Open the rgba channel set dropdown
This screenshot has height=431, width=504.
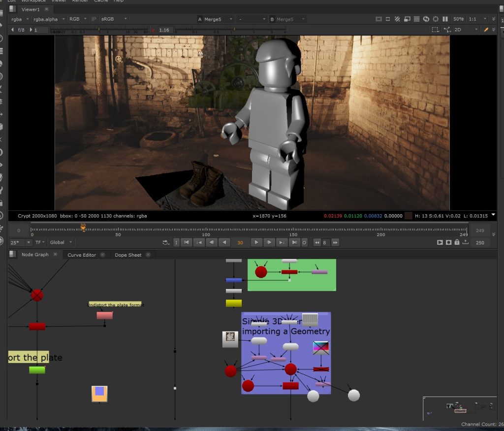(x=20, y=19)
